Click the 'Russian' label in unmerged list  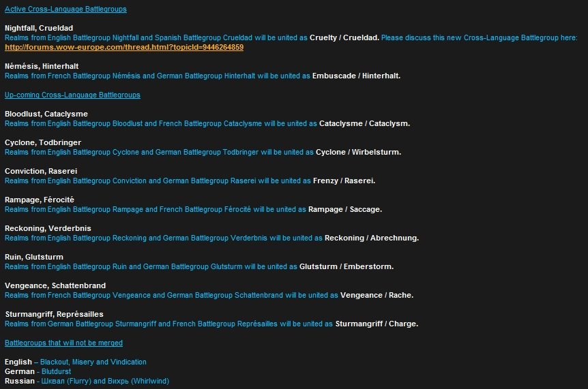point(20,381)
